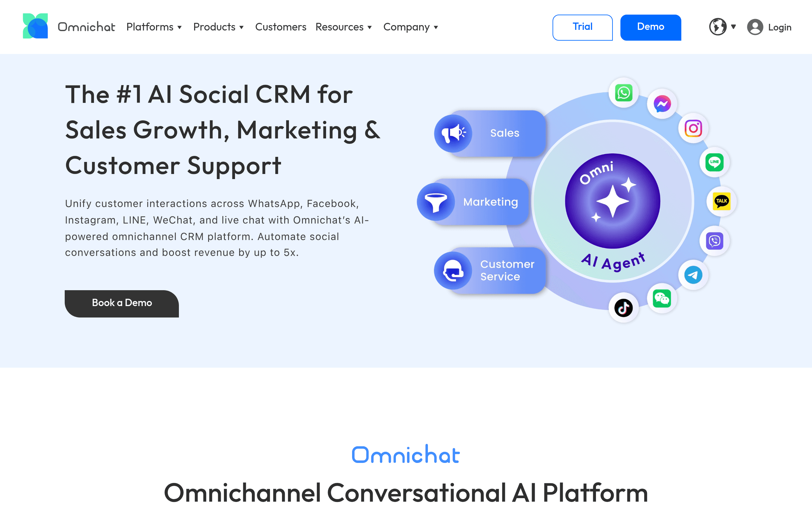Click the Telegram icon
812x508 pixels.
(x=693, y=275)
